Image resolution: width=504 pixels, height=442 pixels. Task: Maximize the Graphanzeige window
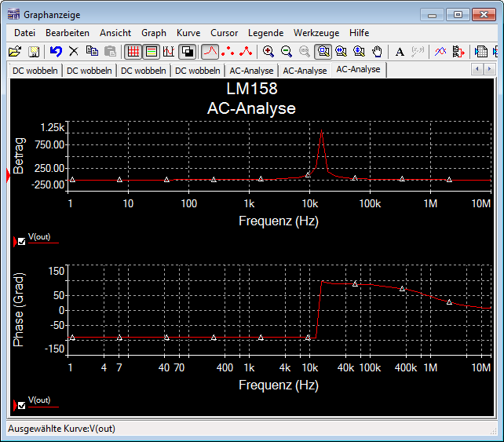(458, 14)
